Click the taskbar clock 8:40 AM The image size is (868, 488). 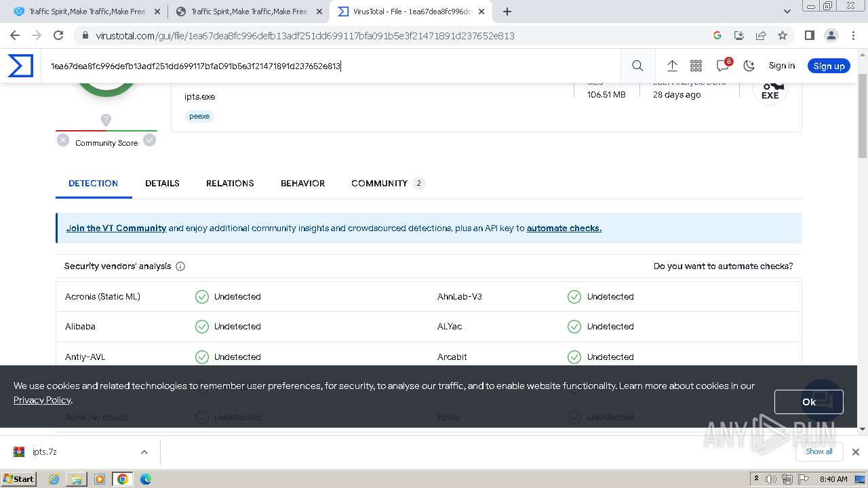pyautogui.click(x=833, y=479)
